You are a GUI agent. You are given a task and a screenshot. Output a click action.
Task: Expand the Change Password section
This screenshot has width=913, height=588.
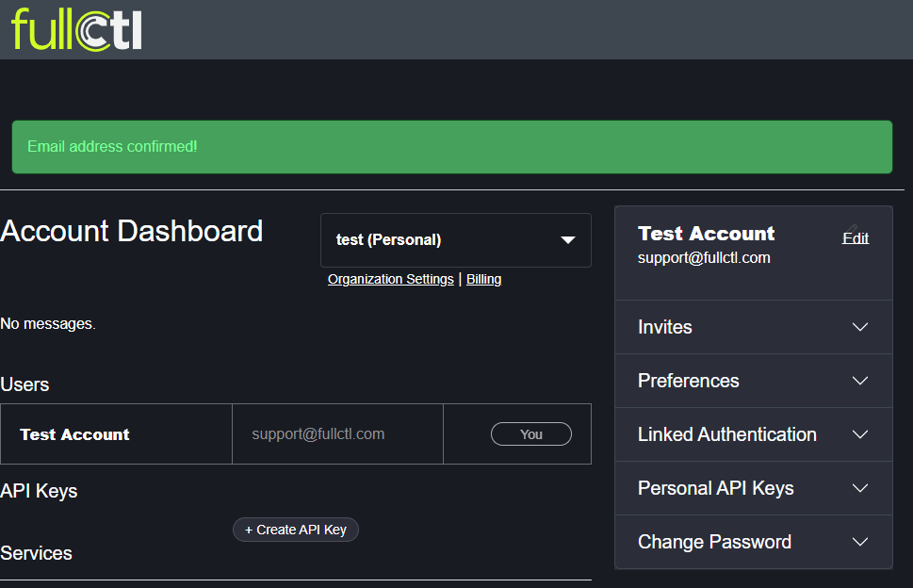[859, 542]
